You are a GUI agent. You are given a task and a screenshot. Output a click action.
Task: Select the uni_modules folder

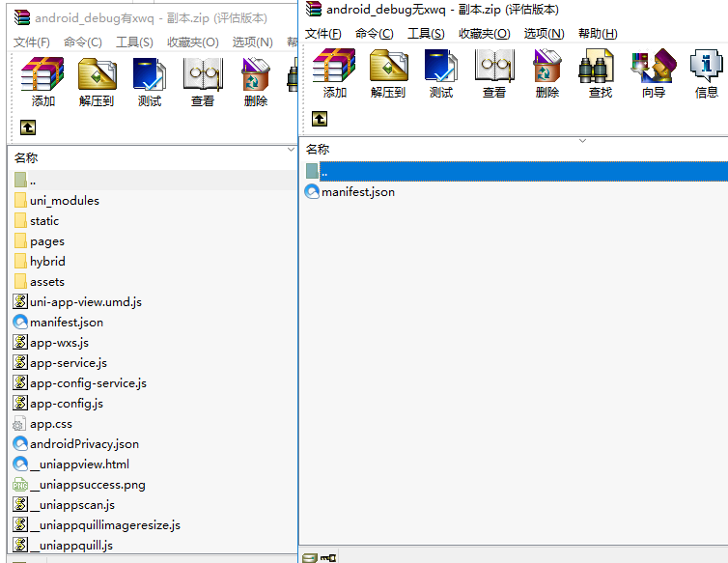click(64, 201)
